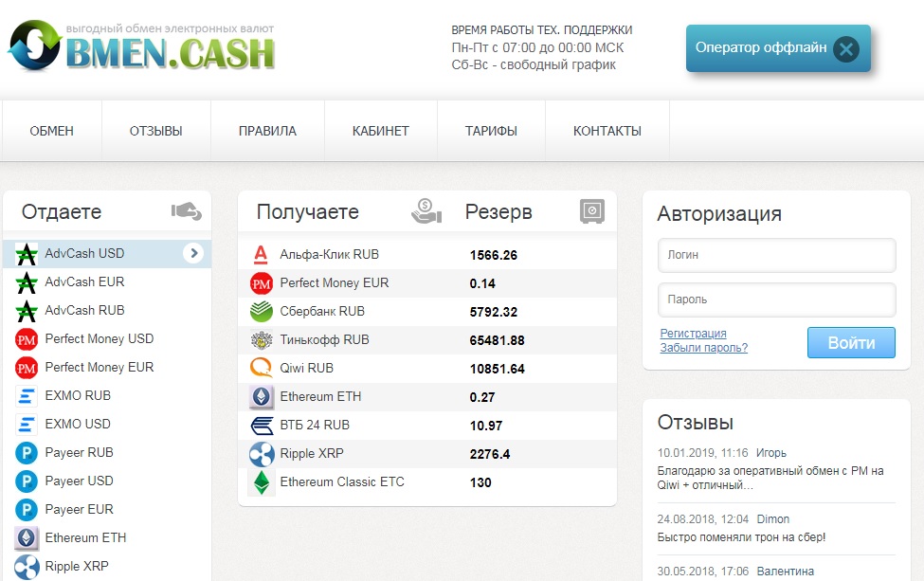Click the AdvCash EUR logo icon
This screenshot has width=924, height=581.
(x=27, y=282)
